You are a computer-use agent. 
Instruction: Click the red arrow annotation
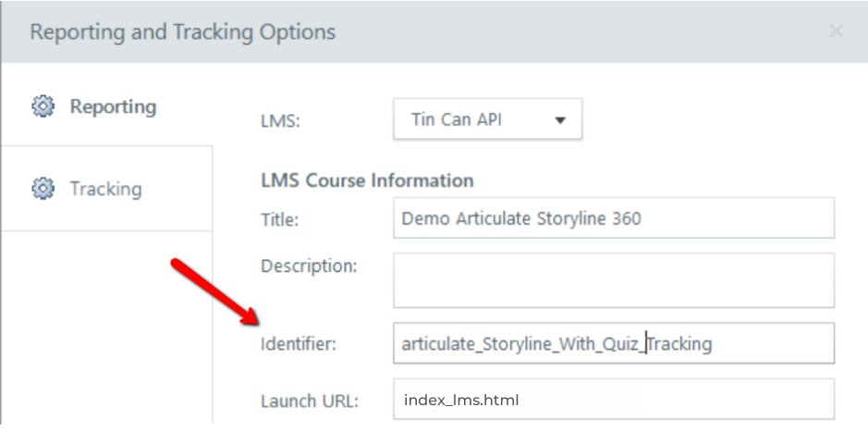pyautogui.click(x=214, y=292)
